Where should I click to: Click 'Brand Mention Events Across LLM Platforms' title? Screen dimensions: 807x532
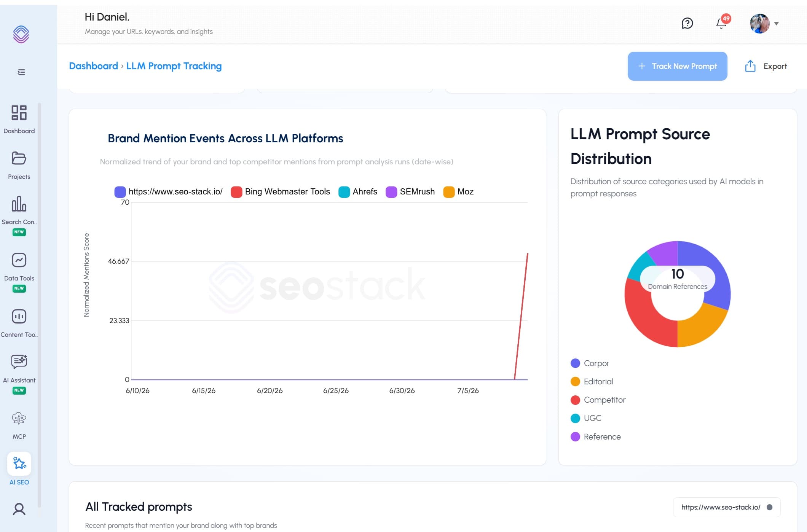click(225, 138)
